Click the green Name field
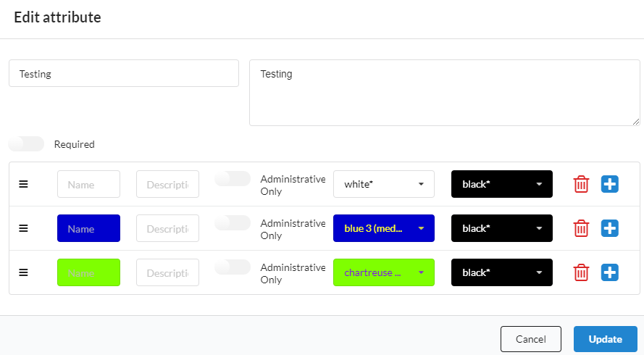The image size is (644, 355). click(x=88, y=272)
